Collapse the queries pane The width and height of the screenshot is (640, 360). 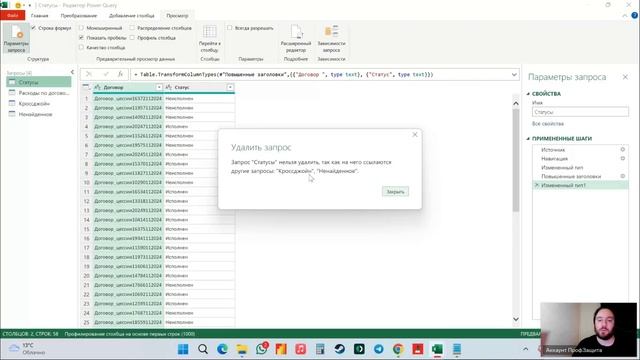coord(72,72)
